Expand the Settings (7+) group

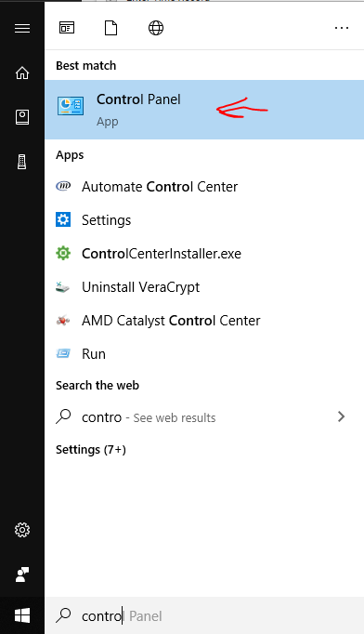coord(91,450)
